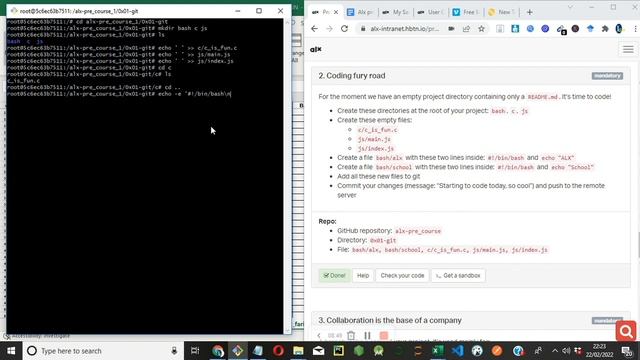Screen dimensions: 640x360
Task: Click the c/c_is_fun.c file item in the list
Action: [377, 130]
